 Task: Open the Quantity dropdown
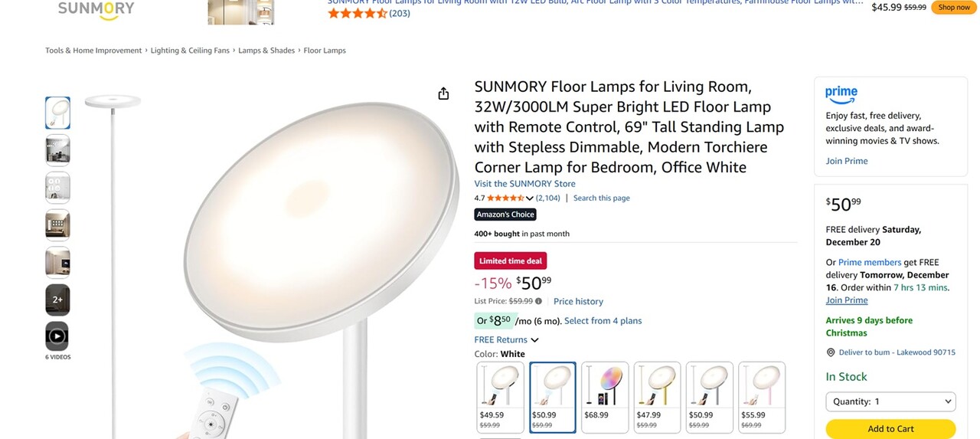890,401
